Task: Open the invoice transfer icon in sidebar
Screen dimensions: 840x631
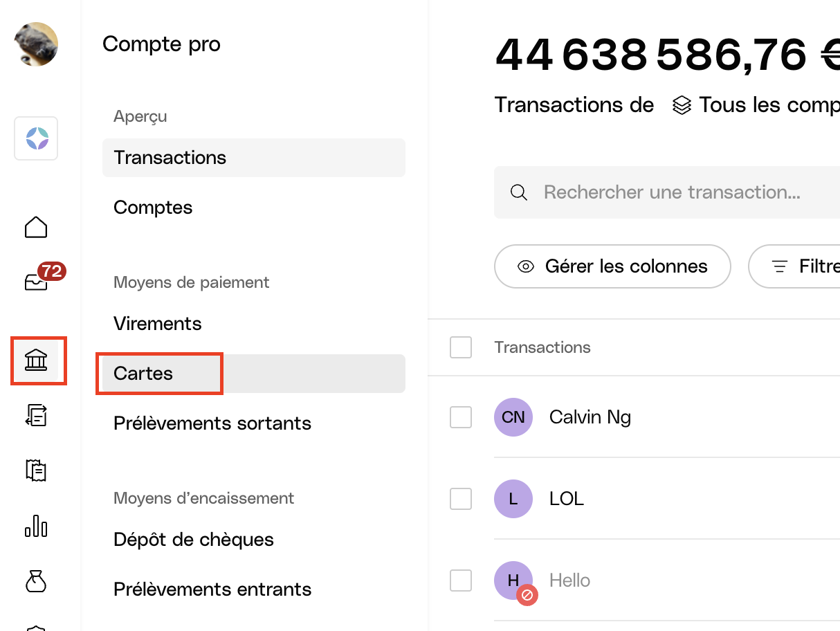Action: 36,415
